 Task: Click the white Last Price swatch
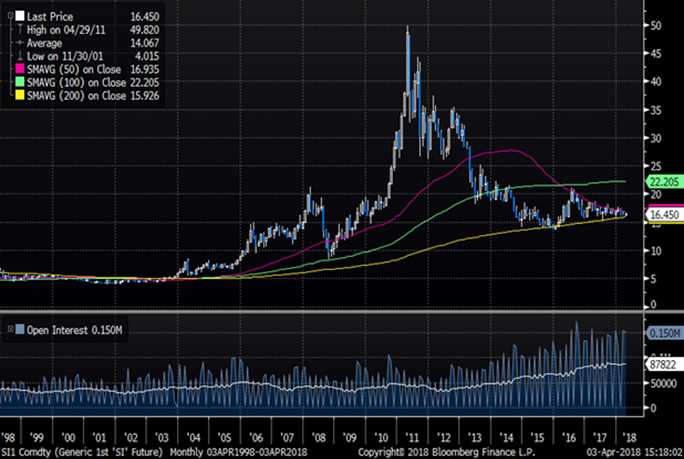click(22, 17)
